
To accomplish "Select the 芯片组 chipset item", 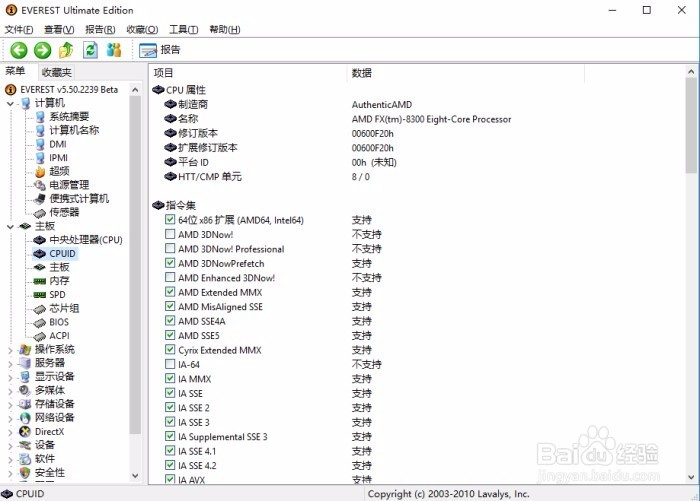I will point(64,308).
